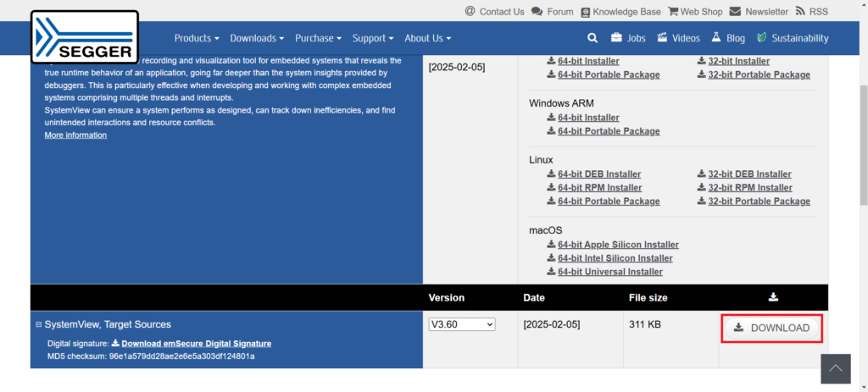868x392 pixels.
Task: Open the V3.60 version dropdown
Action: (x=462, y=324)
